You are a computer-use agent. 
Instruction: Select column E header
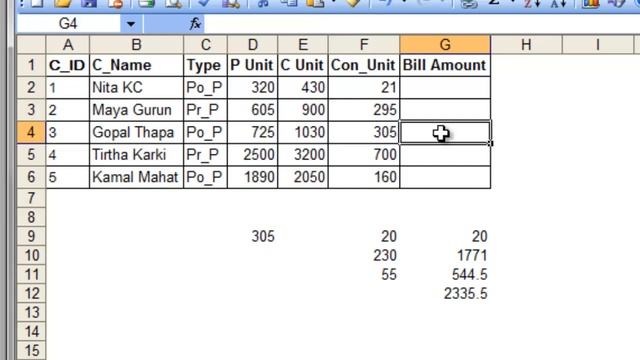[x=303, y=44]
